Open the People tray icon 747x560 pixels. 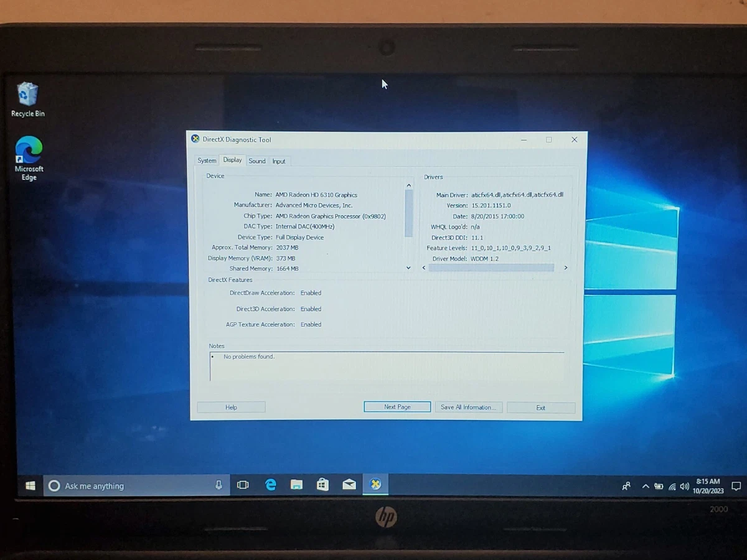click(x=626, y=486)
